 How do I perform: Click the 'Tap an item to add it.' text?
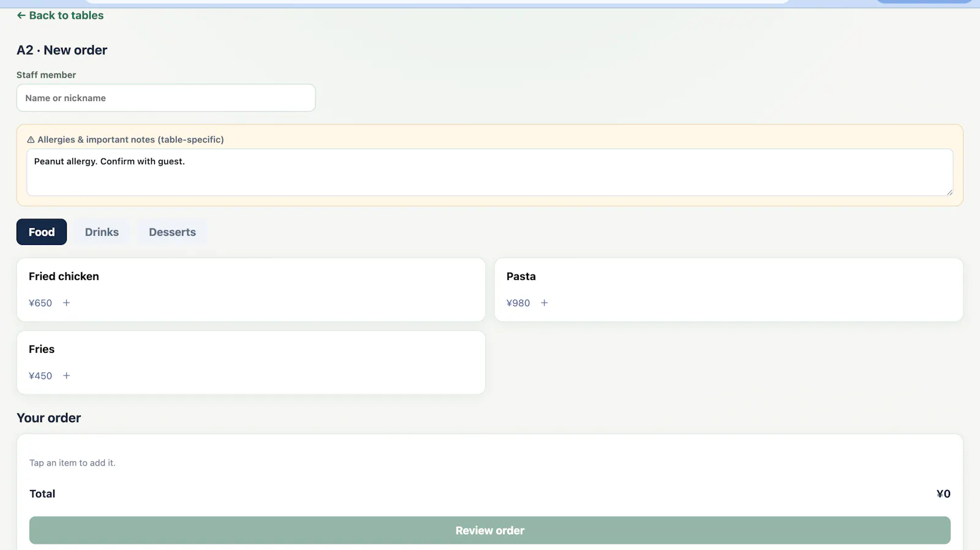coord(72,463)
